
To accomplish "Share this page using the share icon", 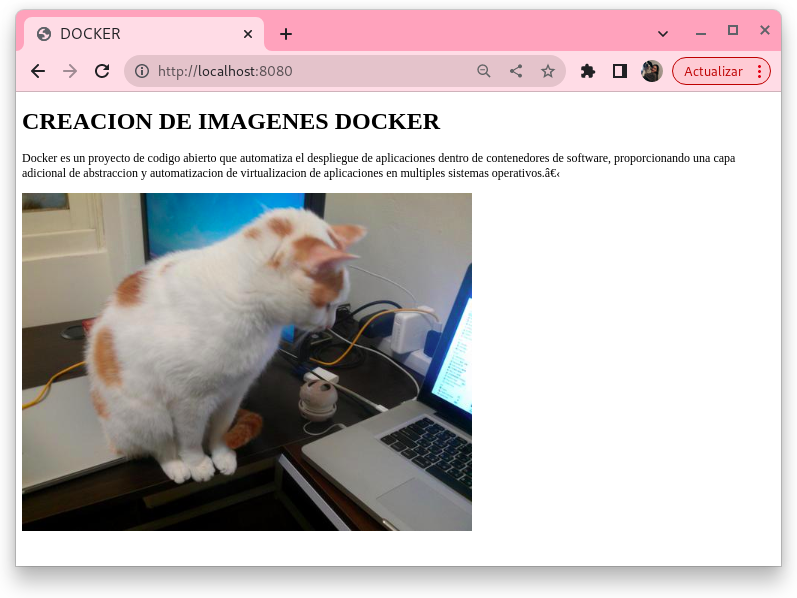I will [x=516, y=71].
